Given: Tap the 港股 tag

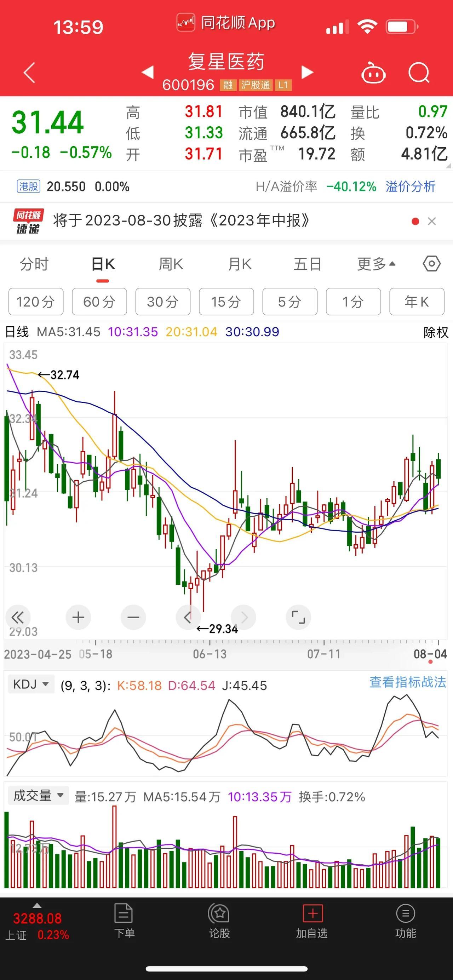Looking at the screenshot, I should coord(29,187).
